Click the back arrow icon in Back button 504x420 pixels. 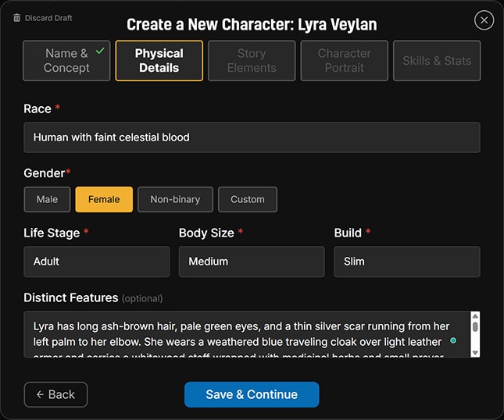(40, 394)
